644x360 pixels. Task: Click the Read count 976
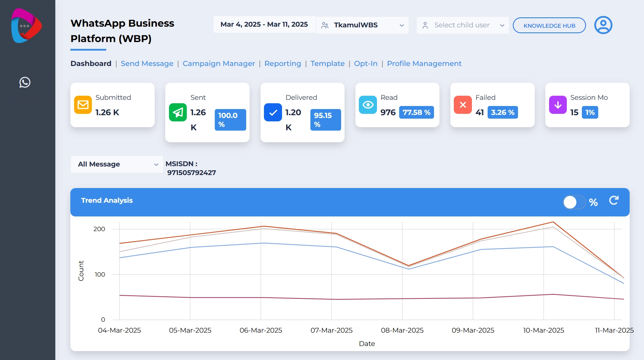(x=388, y=112)
